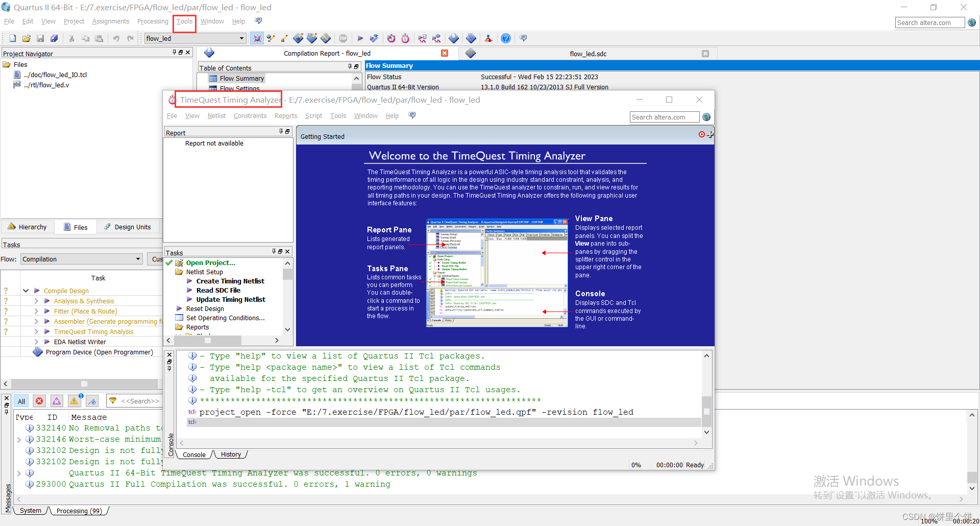Switch to the Files tab
Screen dimensions: 980x526
pos(76,227)
